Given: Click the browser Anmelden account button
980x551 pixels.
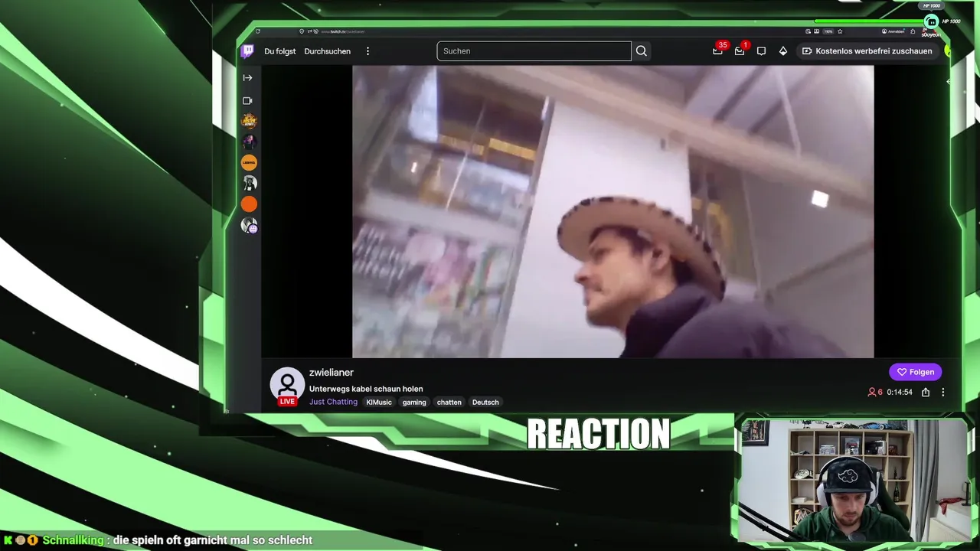Looking at the screenshot, I should tap(893, 31).
